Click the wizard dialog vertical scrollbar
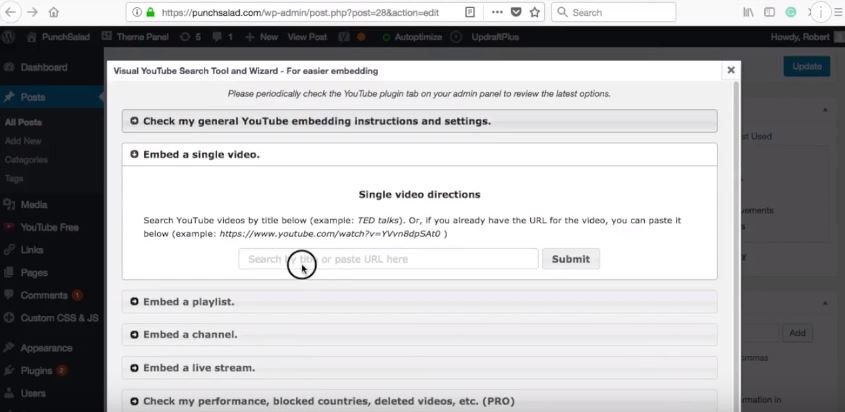Image resolution: width=845 pixels, height=412 pixels. pyautogui.click(x=737, y=246)
